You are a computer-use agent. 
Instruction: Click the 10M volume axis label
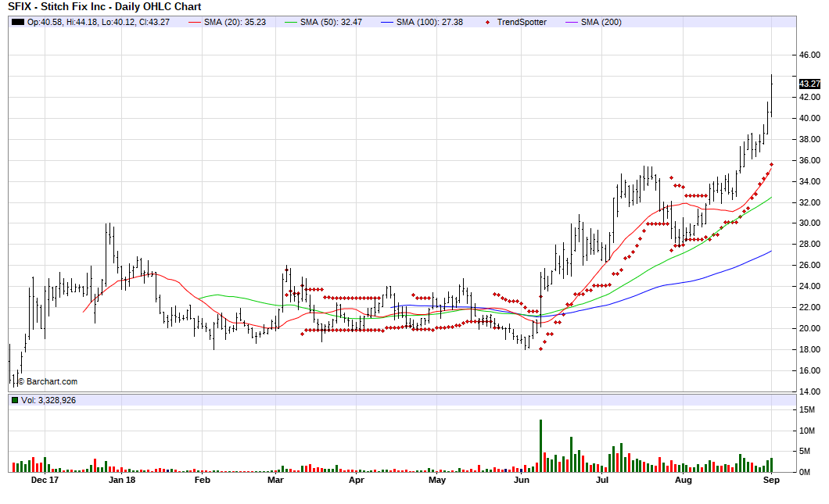[x=807, y=431]
